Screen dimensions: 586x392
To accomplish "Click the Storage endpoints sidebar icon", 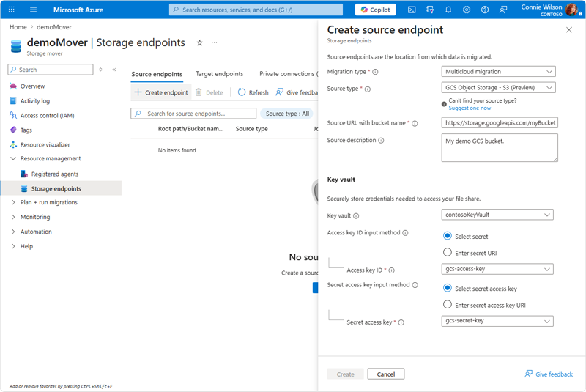I will pyautogui.click(x=24, y=189).
